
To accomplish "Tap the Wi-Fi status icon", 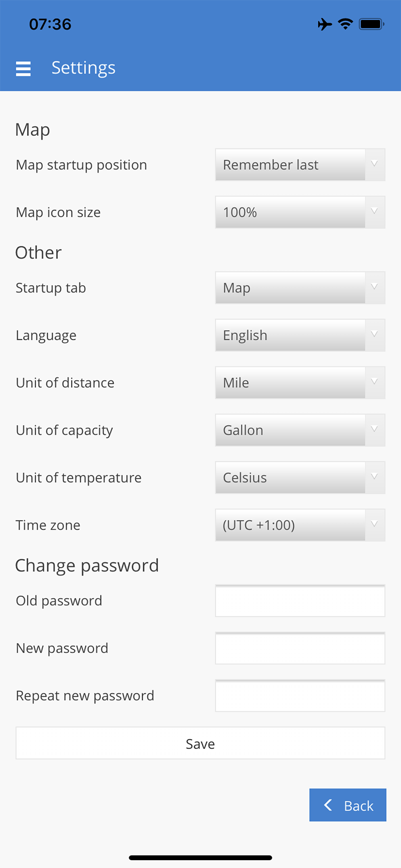I will [345, 24].
